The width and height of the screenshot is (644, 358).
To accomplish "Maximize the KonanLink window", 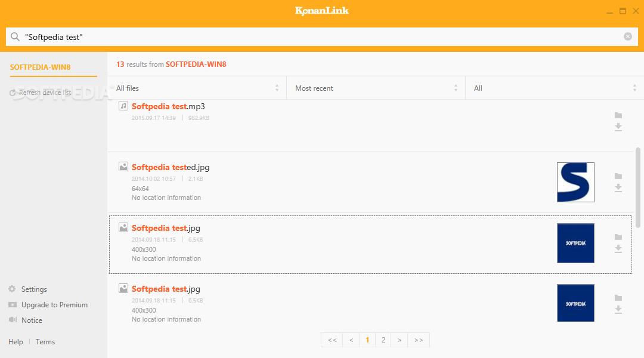I will click(x=623, y=11).
